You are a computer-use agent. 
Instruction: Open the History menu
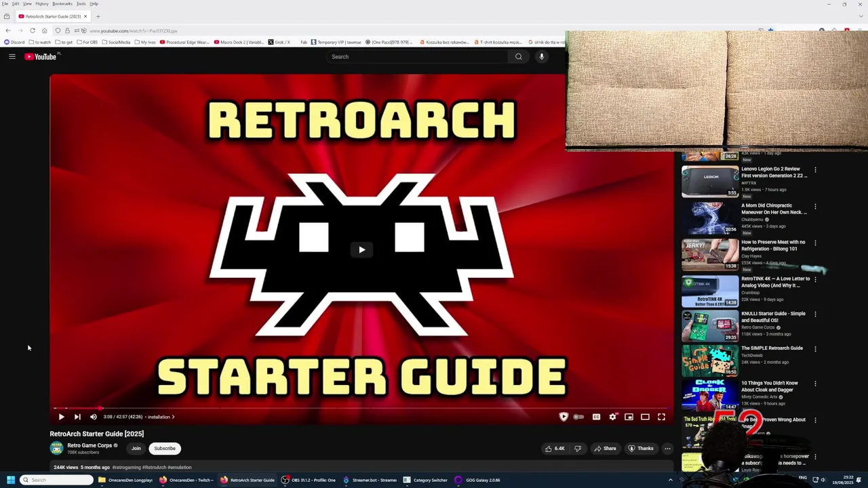(42, 4)
